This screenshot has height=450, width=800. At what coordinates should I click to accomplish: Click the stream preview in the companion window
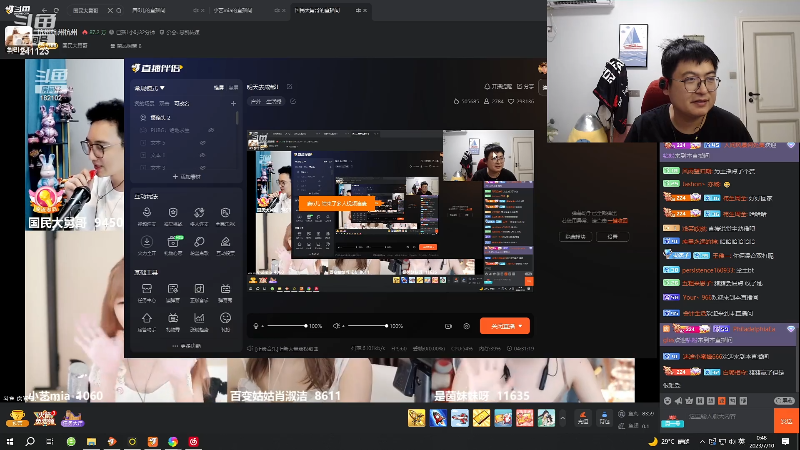(390, 211)
